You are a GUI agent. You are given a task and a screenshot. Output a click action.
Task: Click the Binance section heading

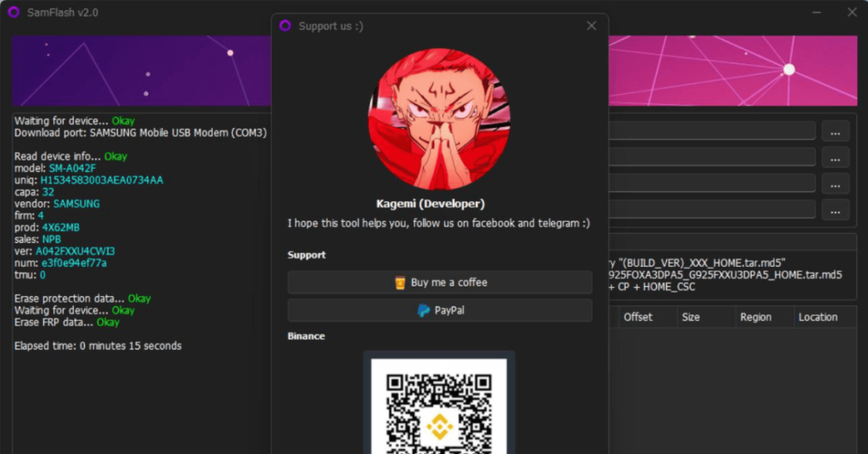point(306,336)
